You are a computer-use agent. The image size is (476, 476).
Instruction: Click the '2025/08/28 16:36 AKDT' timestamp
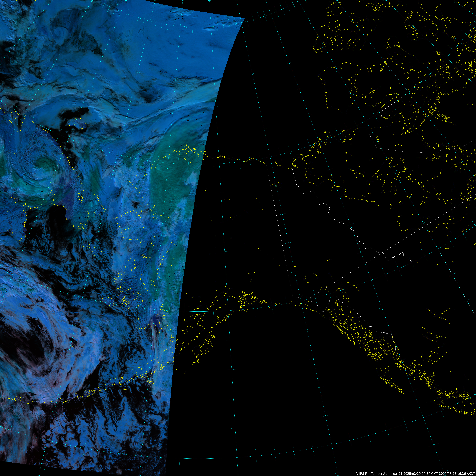[x=457, y=474]
